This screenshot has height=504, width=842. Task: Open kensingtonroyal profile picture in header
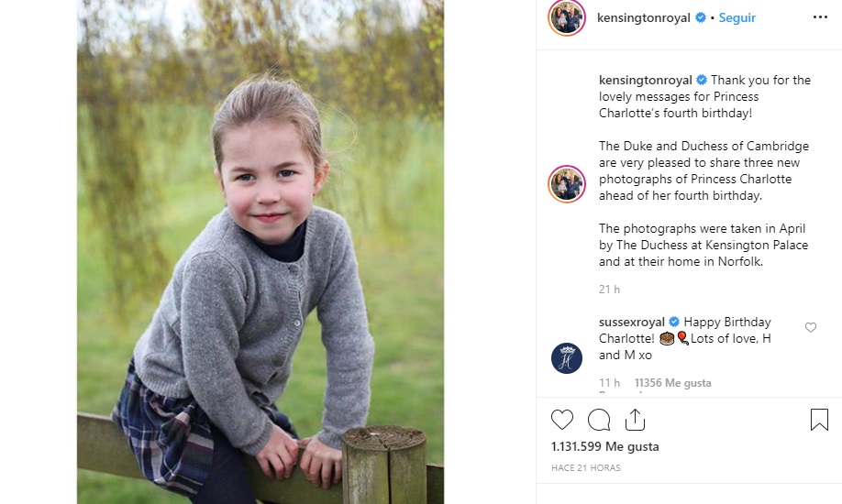click(x=567, y=17)
